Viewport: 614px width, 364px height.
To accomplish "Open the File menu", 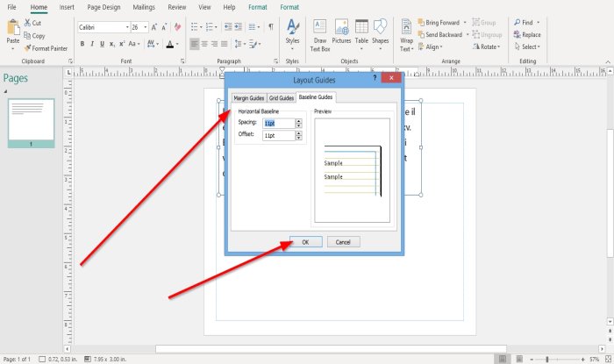I will 11,7.
